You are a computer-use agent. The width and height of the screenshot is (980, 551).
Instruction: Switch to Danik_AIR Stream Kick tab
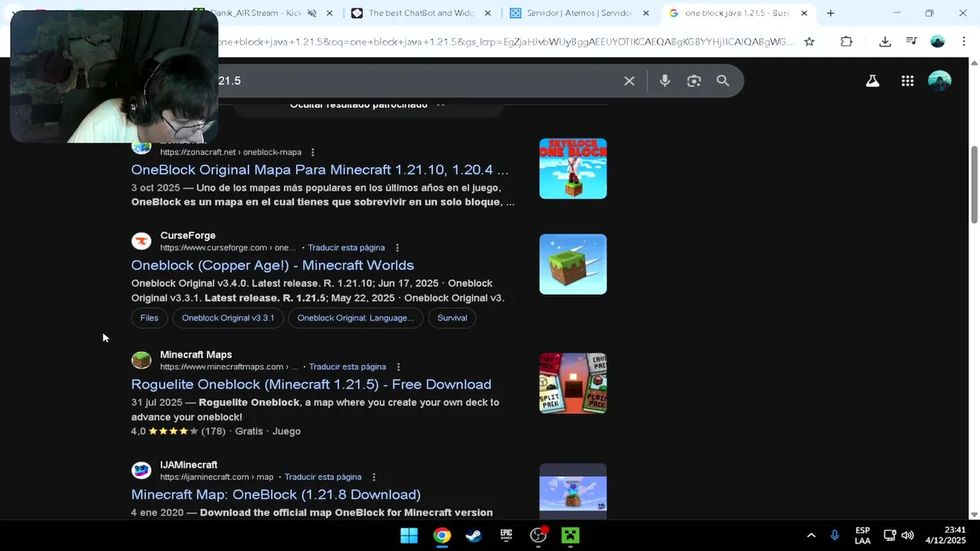tap(256, 13)
